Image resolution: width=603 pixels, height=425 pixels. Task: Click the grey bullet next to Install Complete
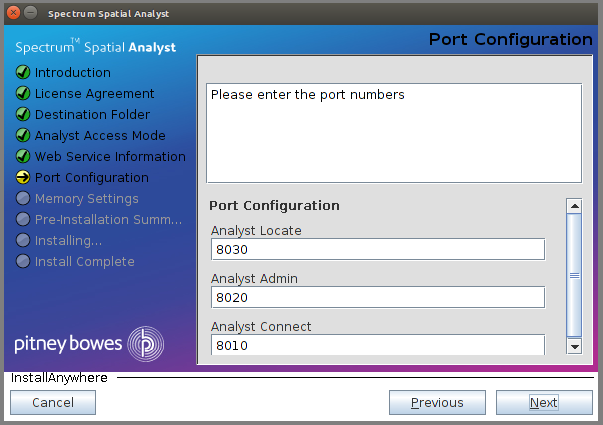tap(23, 262)
